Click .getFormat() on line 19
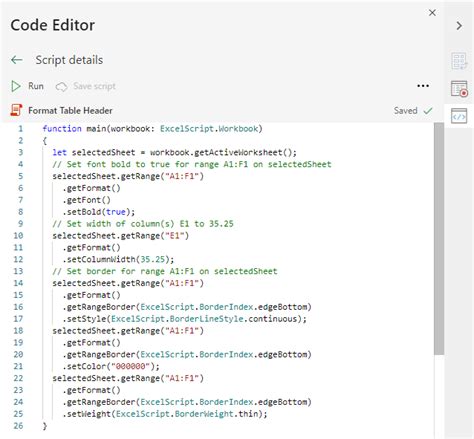 [x=92, y=343]
